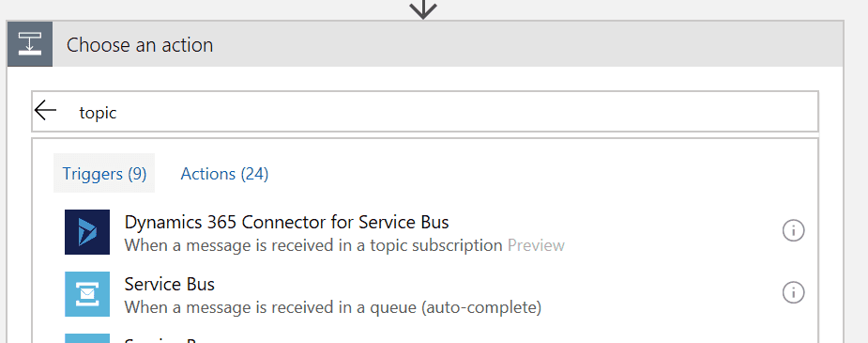The height and width of the screenshot is (343, 868).
Task: Select the "Choose an action" title text
Action: click(x=140, y=44)
